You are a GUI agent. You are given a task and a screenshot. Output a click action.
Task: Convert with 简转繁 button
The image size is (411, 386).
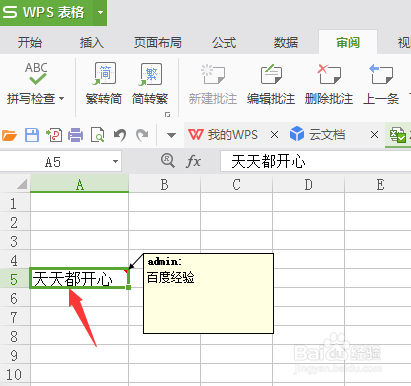[x=150, y=83]
